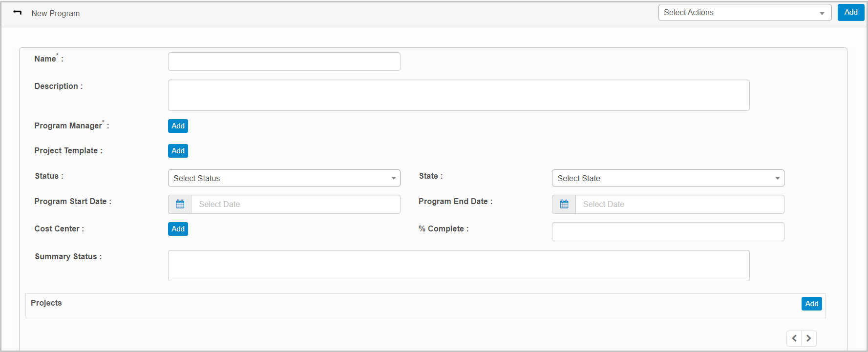Expand the Select State dropdown
This screenshot has height=352, width=868.
pyautogui.click(x=668, y=178)
